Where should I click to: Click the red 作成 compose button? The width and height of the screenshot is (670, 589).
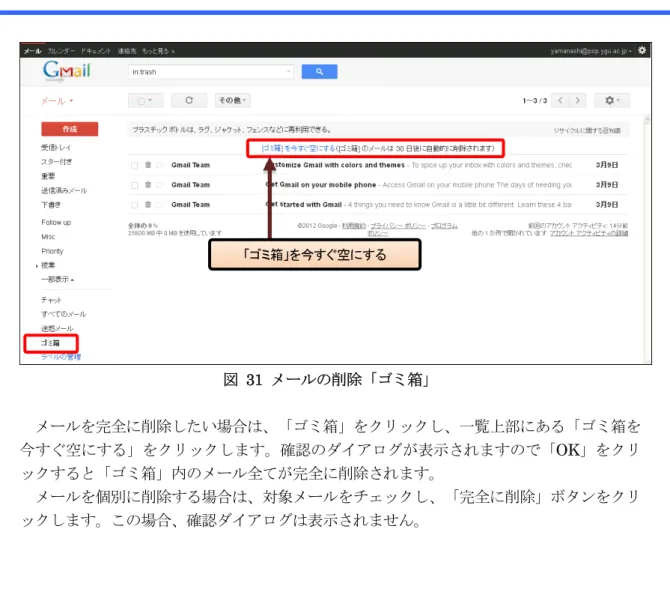[70, 129]
